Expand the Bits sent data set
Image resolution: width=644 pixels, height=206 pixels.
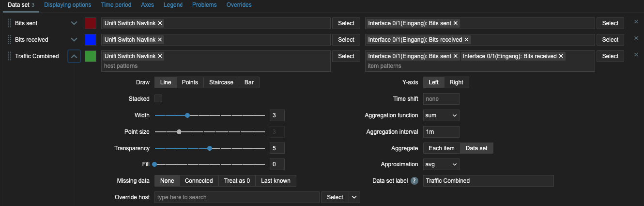click(x=74, y=23)
